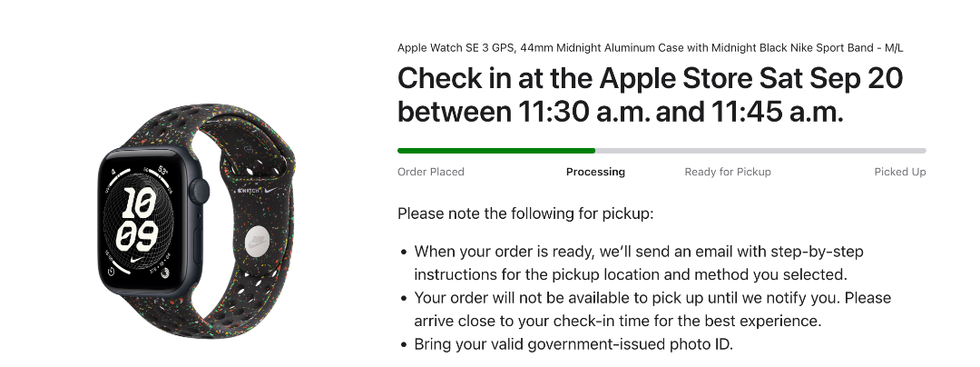Screen dimensions: 980x367
Task: Click the top-left complication on the watch face
Action: coord(113,171)
